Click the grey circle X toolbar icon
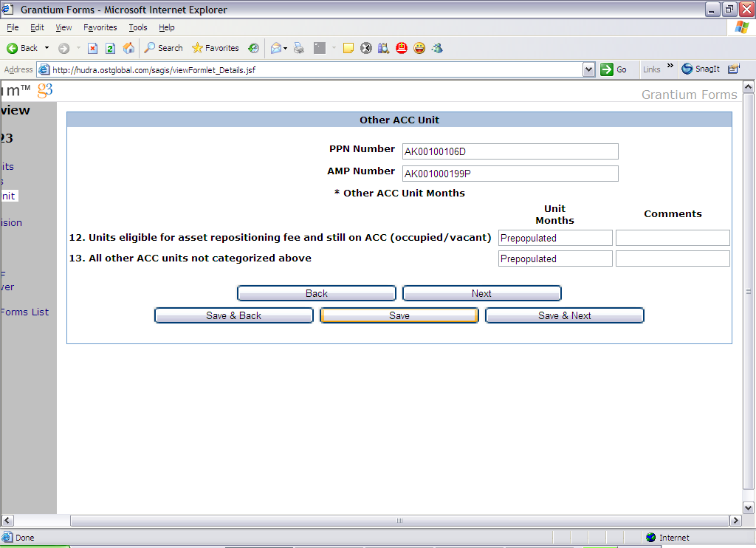This screenshot has height=548, width=756. [x=366, y=48]
